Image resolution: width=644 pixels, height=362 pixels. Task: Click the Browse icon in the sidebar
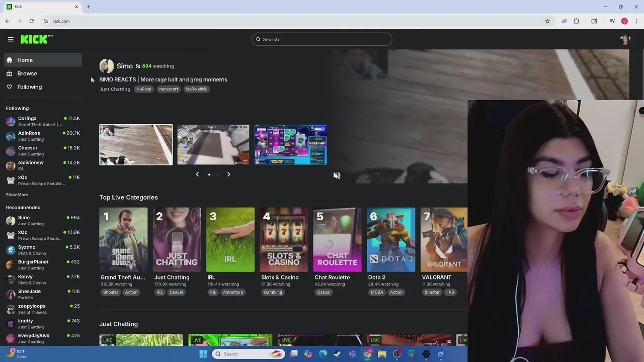9,73
